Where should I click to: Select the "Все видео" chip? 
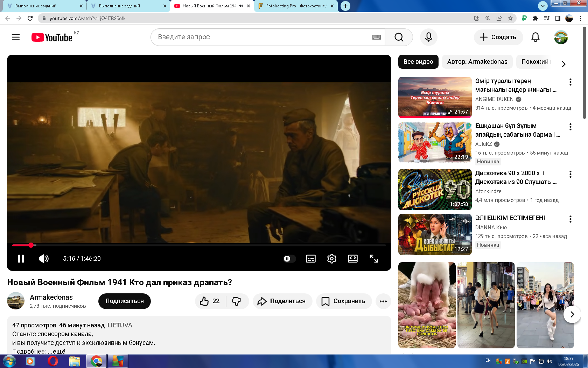(418, 62)
